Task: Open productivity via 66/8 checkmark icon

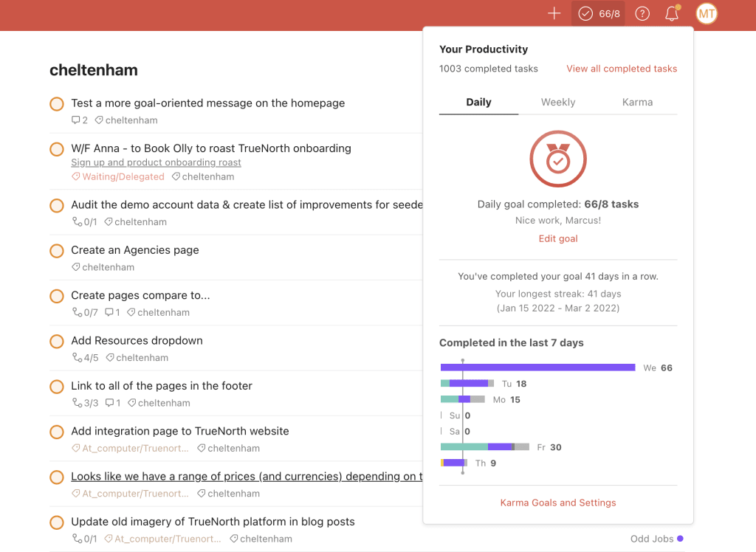Action: (x=598, y=13)
